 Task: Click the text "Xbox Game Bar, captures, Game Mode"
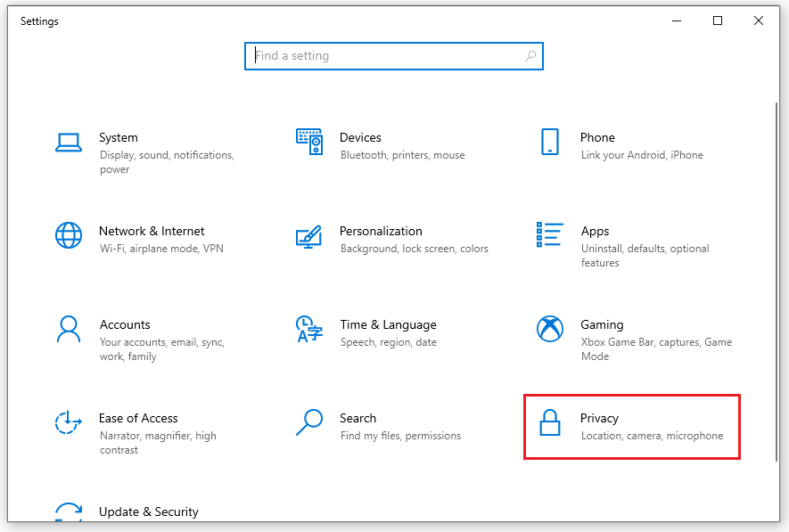click(657, 349)
